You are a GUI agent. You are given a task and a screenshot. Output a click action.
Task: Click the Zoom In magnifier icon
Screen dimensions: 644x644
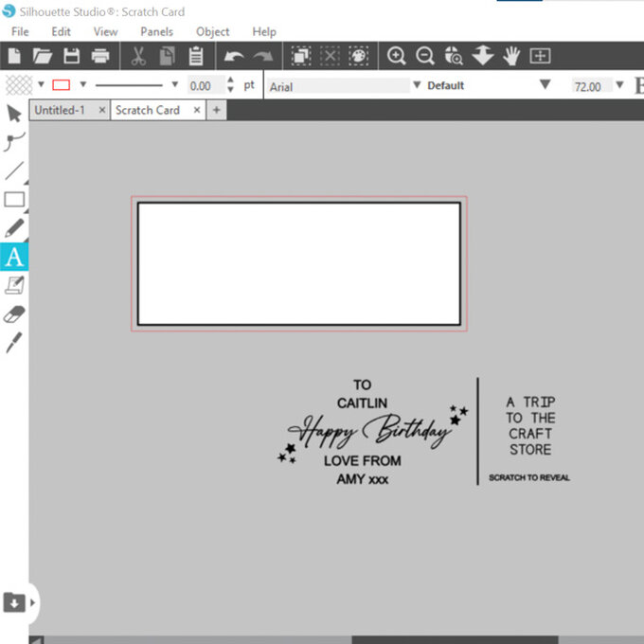(397, 56)
